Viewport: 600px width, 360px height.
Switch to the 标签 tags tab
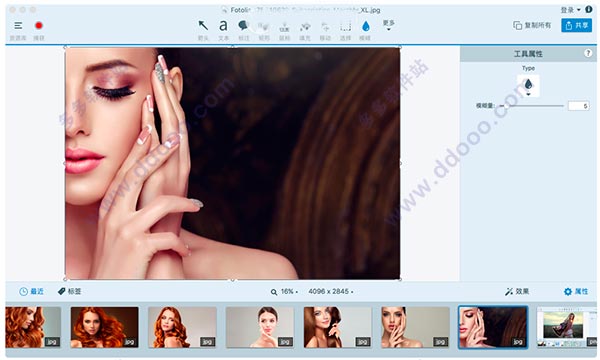69,292
